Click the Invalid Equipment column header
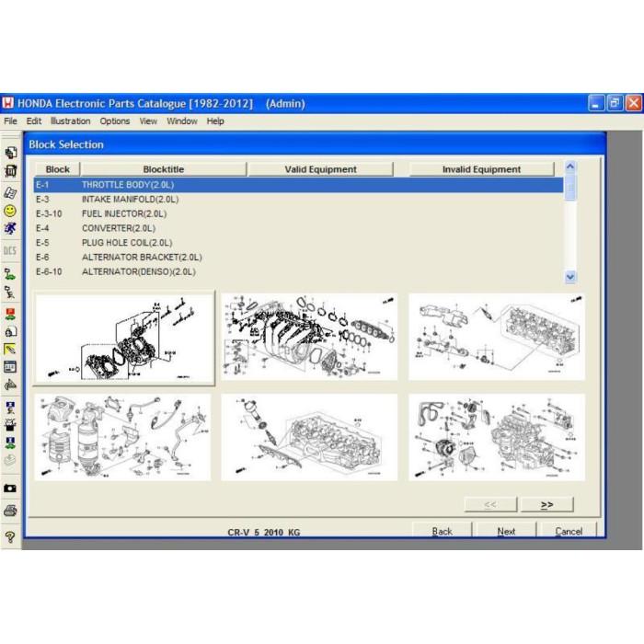Image resolution: width=644 pixels, height=644 pixels. click(481, 169)
